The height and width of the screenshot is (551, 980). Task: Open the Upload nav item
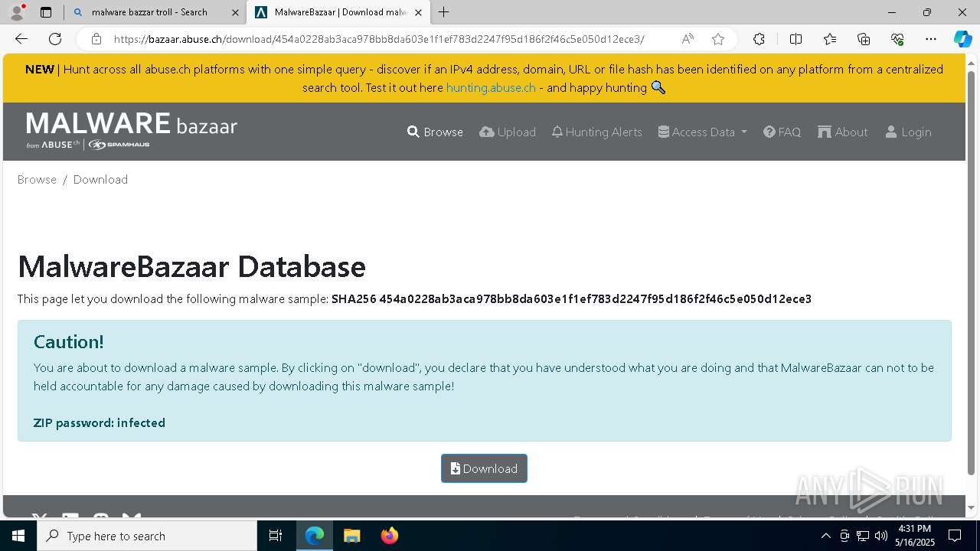click(508, 132)
